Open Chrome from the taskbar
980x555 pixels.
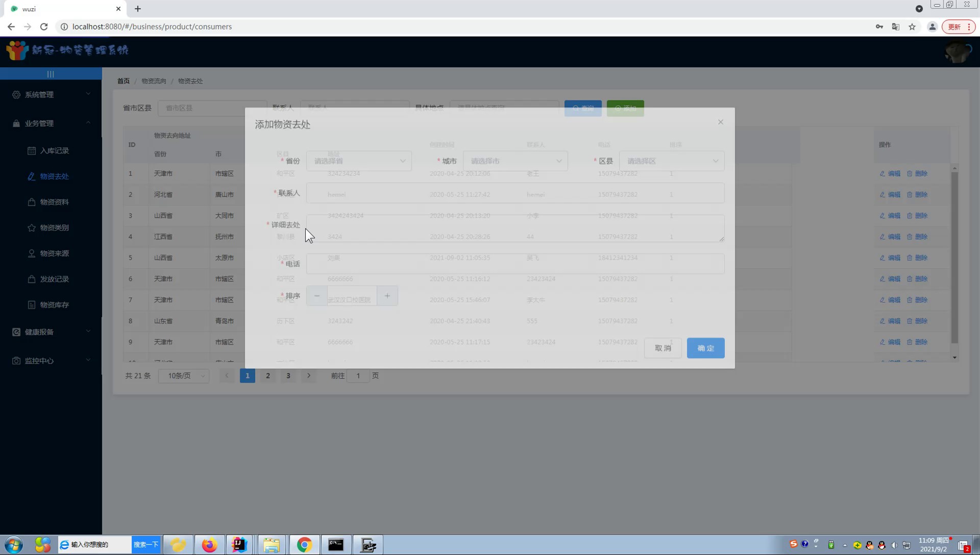pos(304,545)
